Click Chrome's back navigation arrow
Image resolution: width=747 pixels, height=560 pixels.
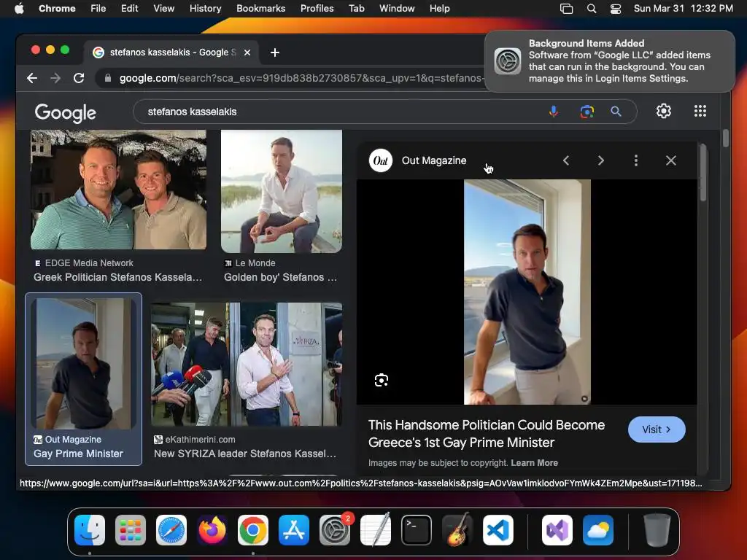[x=32, y=78]
